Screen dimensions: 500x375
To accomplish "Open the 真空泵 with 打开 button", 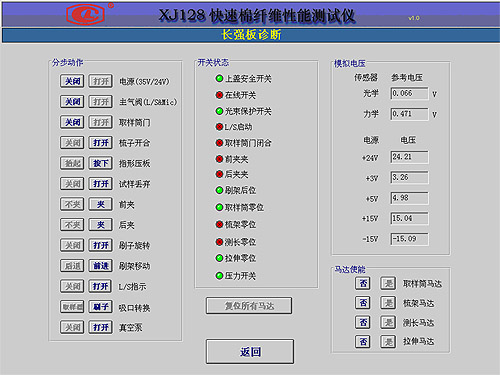I will click(x=101, y=327).
